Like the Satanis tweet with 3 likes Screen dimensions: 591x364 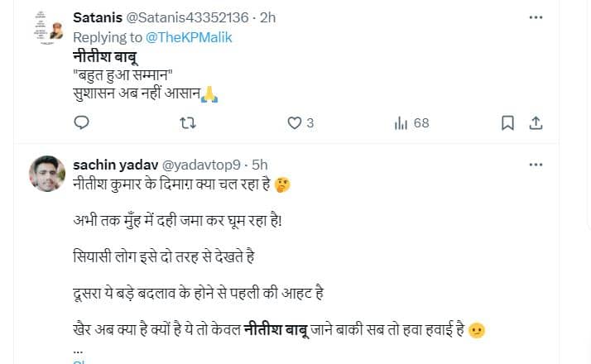[x=294, y=123]
